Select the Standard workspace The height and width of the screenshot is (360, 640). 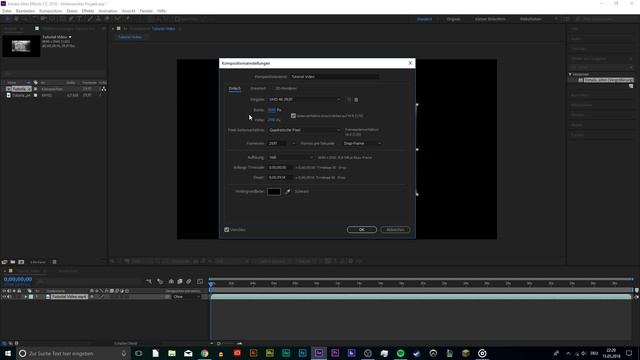click(424, 19)
